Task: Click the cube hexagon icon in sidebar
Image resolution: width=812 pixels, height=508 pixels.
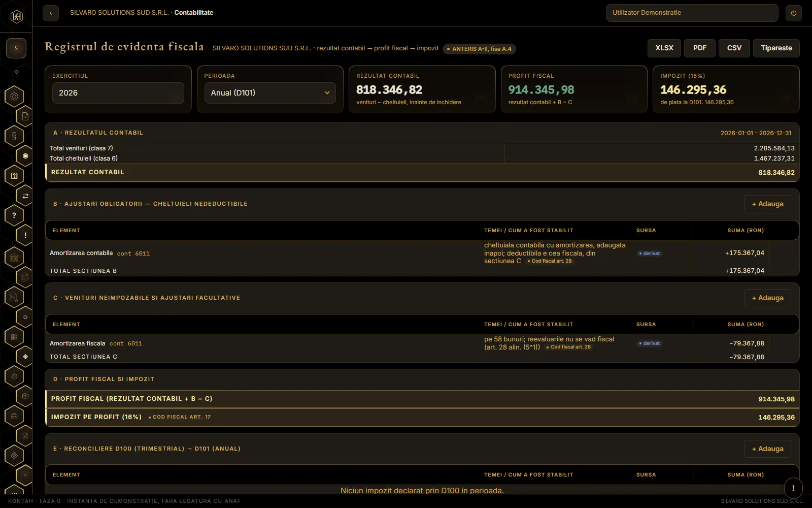Action: (x=25, y=396)
